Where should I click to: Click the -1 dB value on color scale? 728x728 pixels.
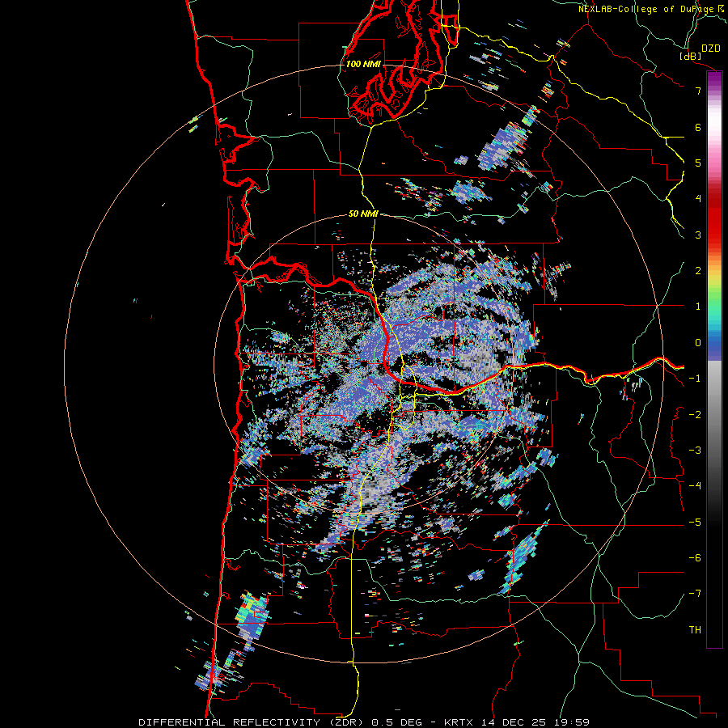tap(695, 379)
